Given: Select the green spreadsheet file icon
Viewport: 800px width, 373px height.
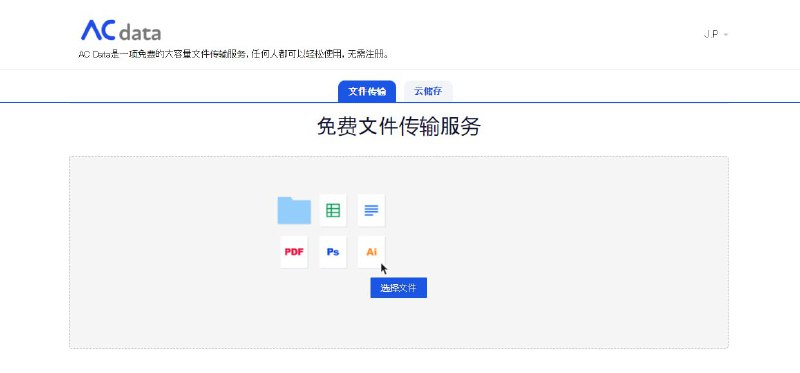Looking at the screenshot, I should (333, 210).
